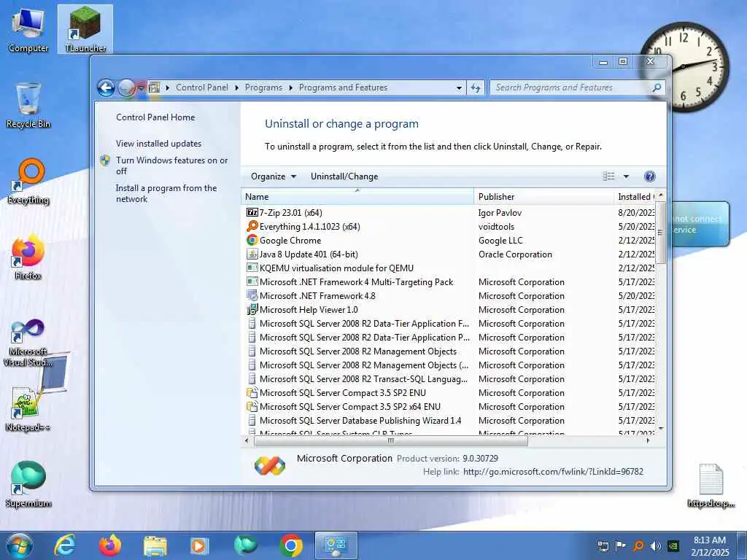Go back with the Back arrow button
Screen dimensions: 747x560
(x=106, y=87)
